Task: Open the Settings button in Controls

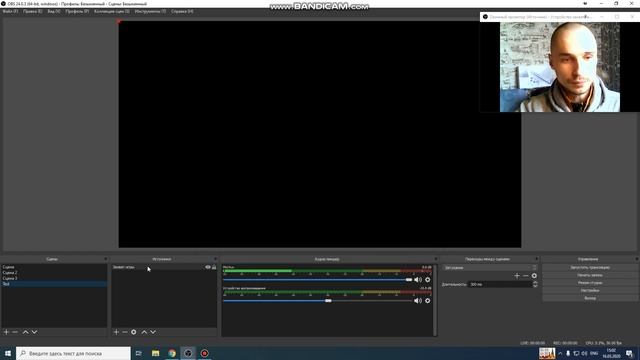Action: (x=590, y=290)
